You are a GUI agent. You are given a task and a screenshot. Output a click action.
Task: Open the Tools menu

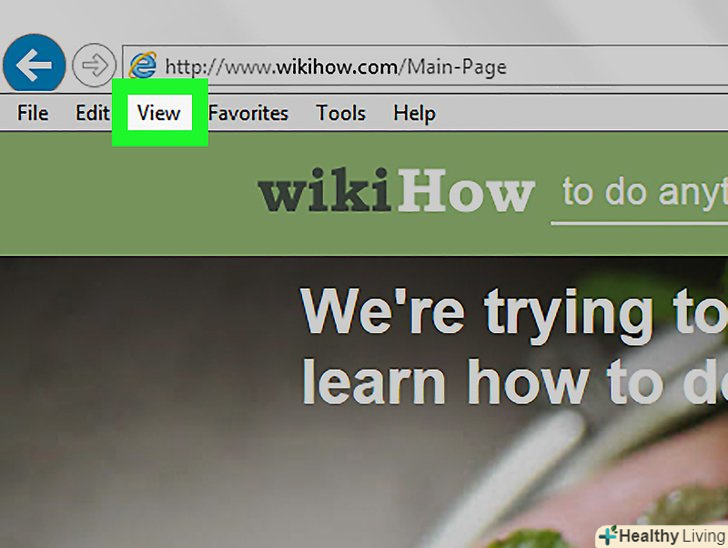(341, 113)
